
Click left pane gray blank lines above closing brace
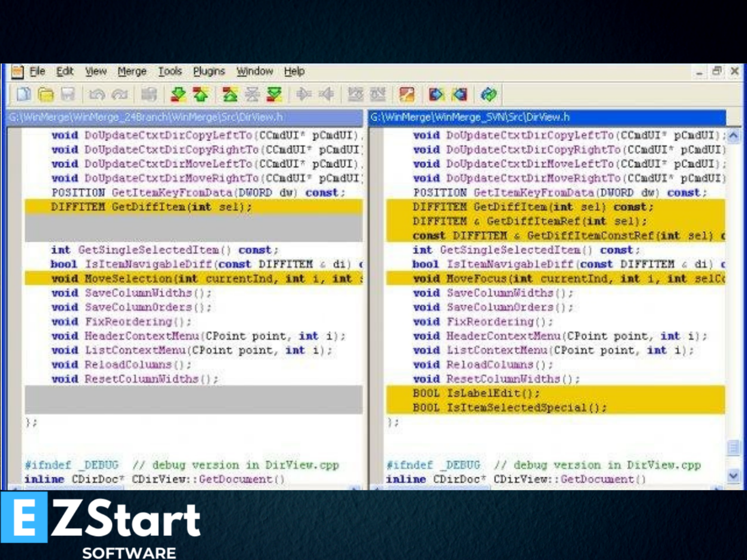click(194, 400)
